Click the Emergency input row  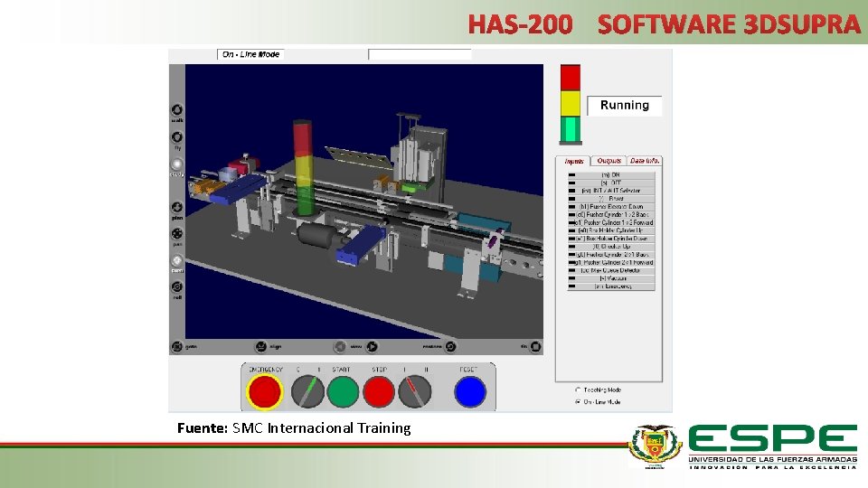click(x=611, y=286)
